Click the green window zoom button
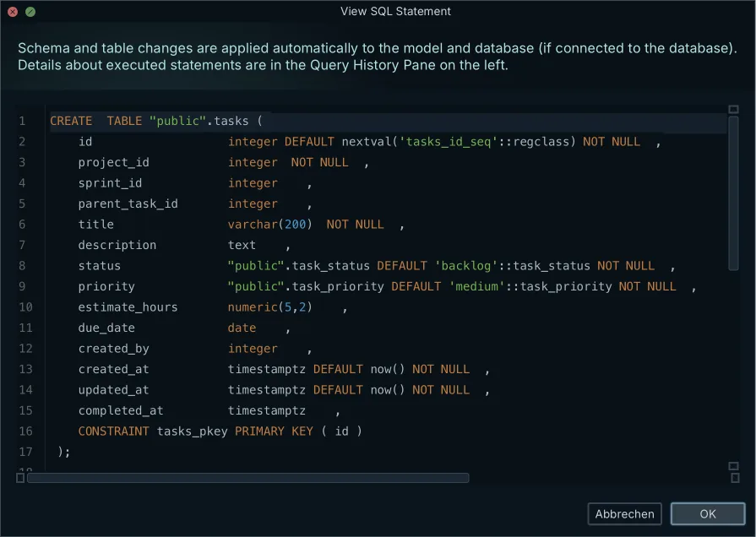 coord(30,12)
